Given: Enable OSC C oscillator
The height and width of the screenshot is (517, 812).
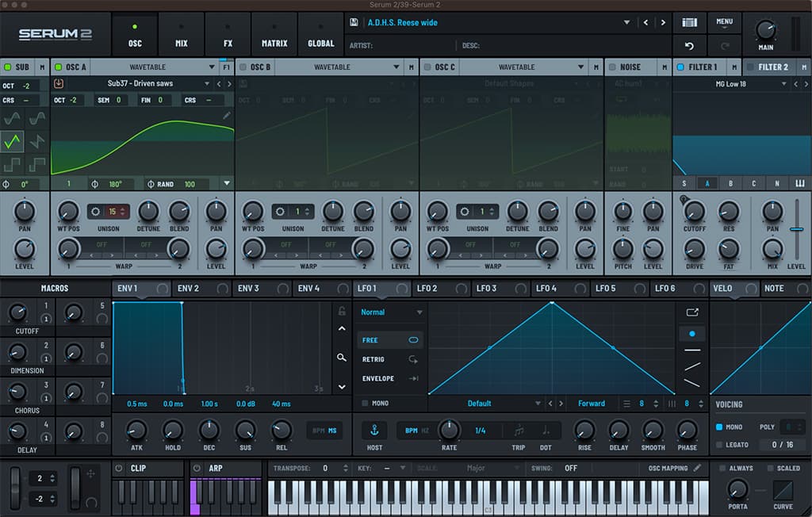Looking at the screenshot, I should (427, 67).
